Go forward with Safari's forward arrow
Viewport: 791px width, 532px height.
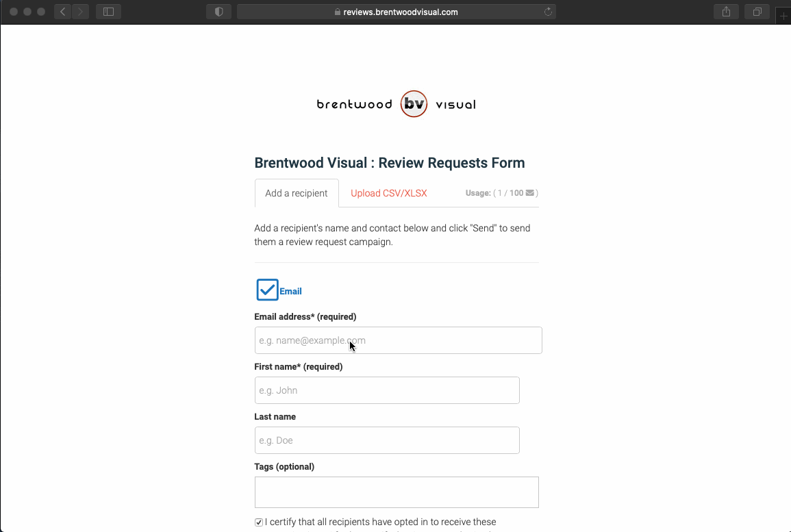[x=80, y=12]
